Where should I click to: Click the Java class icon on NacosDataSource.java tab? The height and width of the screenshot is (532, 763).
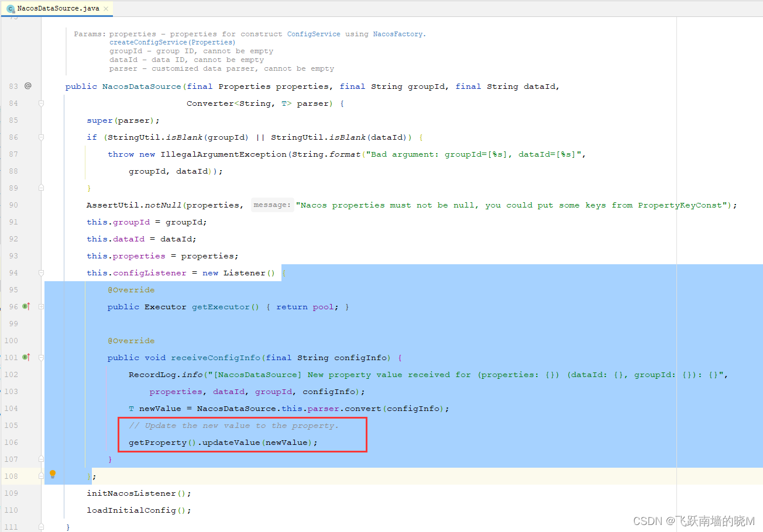coord(10,9)
